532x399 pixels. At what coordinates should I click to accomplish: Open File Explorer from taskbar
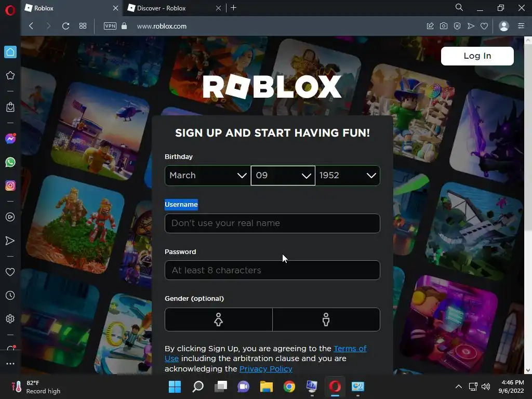(267, 387)
